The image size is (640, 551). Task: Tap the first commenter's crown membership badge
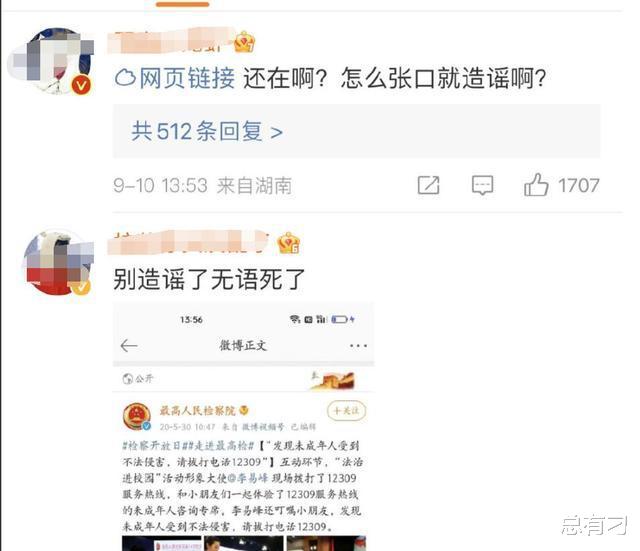coord(244,42)
